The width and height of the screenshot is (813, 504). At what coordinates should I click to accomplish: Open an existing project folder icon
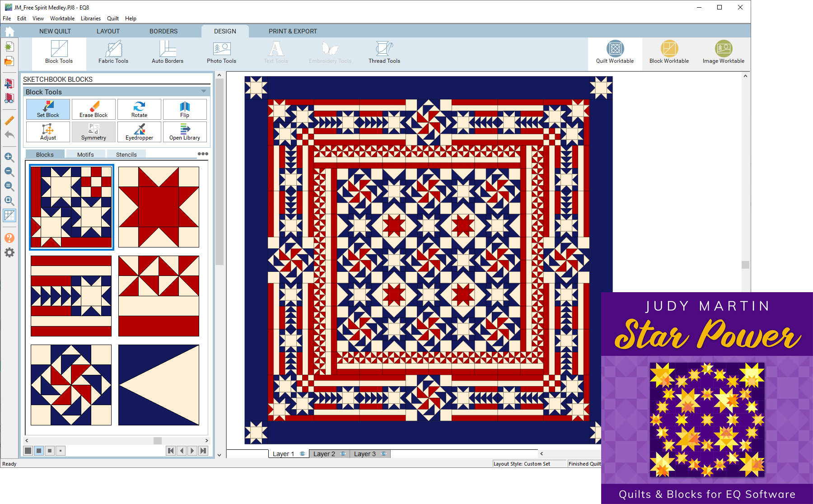pos(9,61)
